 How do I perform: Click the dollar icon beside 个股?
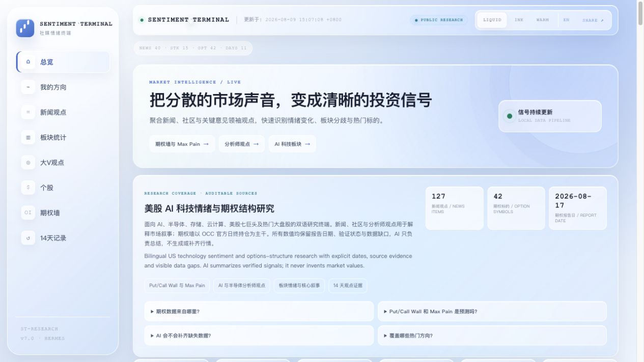tap(28, 188)
